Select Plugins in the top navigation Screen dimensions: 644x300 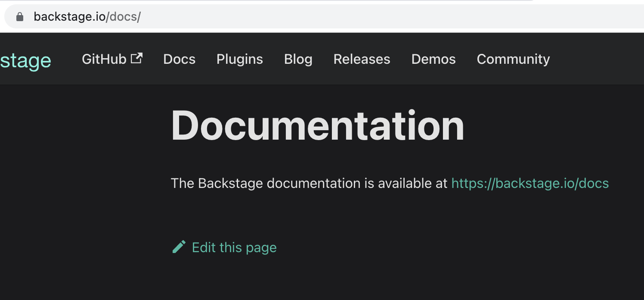239,59
